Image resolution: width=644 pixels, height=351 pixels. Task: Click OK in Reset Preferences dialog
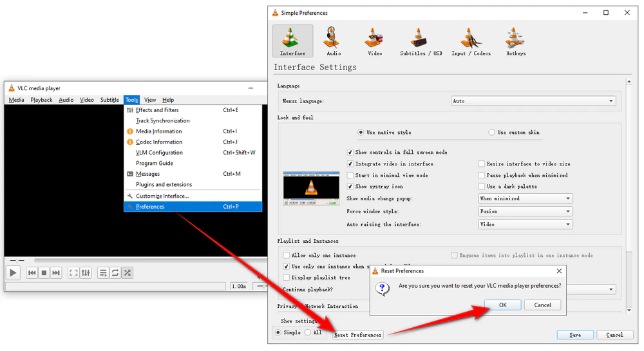point(503,305)
